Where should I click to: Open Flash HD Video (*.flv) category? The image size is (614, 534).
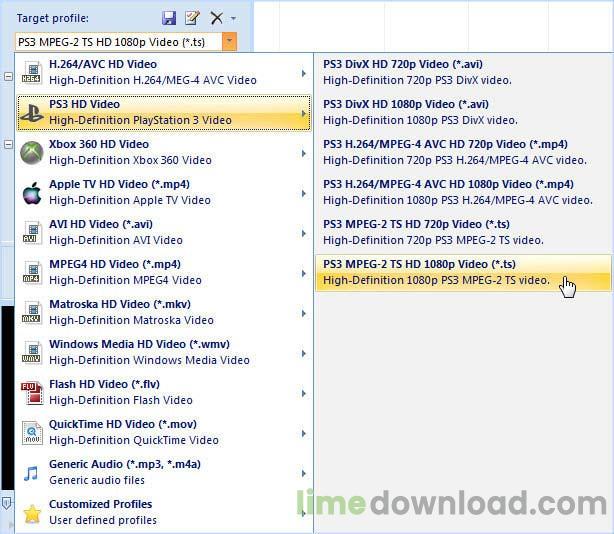coord(164,393)
